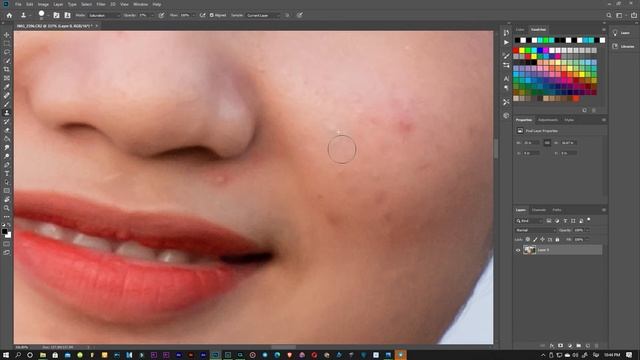Switch to the Adjustments tab
The width and height of the screenshot is (640, 360).
548,120
